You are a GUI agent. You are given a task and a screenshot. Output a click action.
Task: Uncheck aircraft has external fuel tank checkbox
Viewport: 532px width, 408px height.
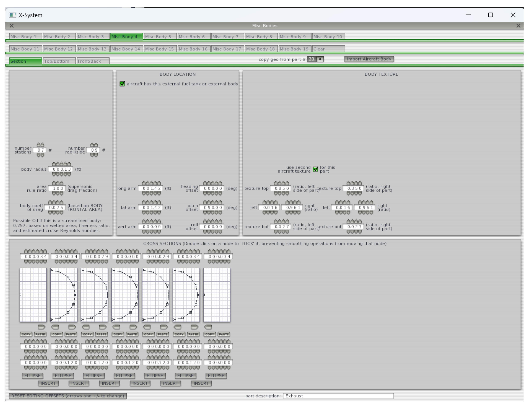[122, 84]
